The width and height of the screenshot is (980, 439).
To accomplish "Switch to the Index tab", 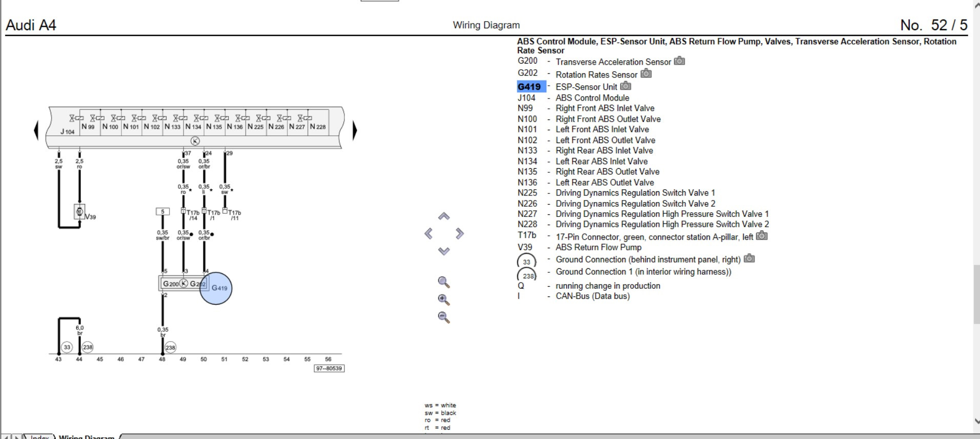I will click(39, 436).
